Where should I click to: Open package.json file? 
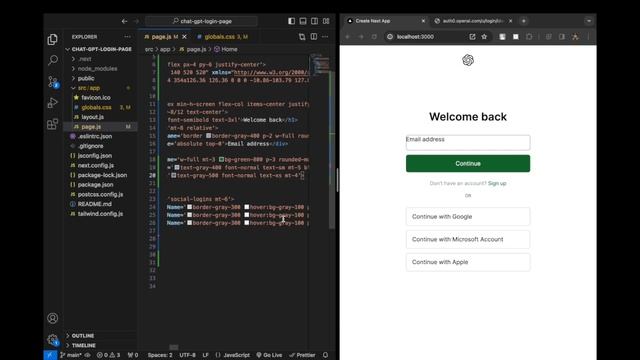pyautogui.click(x=96, y=184)
